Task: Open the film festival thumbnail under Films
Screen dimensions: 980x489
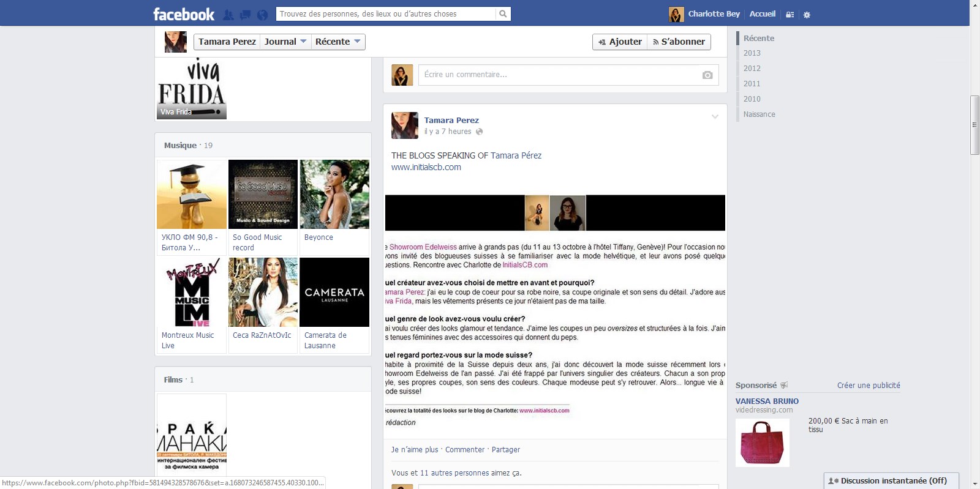Action: click(x=192, y=436)
